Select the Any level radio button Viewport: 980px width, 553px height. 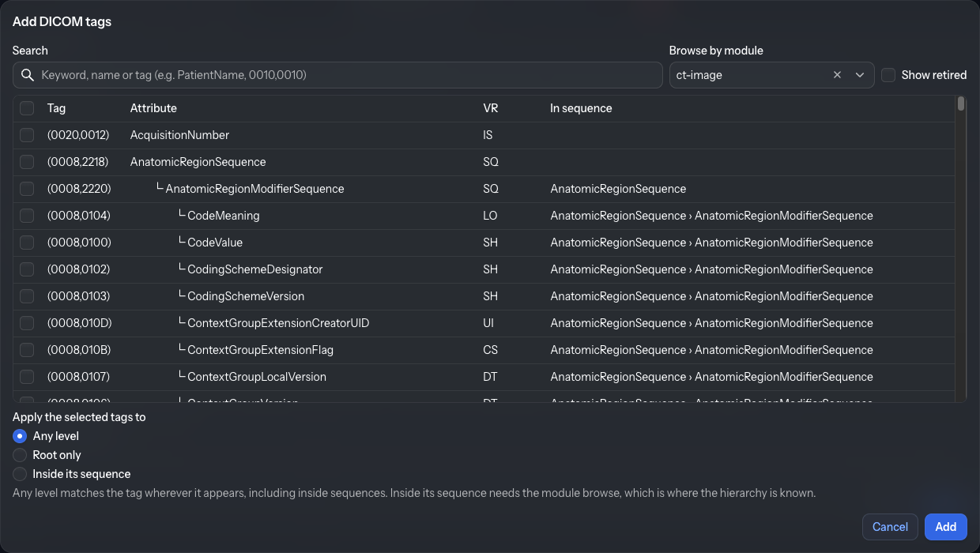click(20, 436)
